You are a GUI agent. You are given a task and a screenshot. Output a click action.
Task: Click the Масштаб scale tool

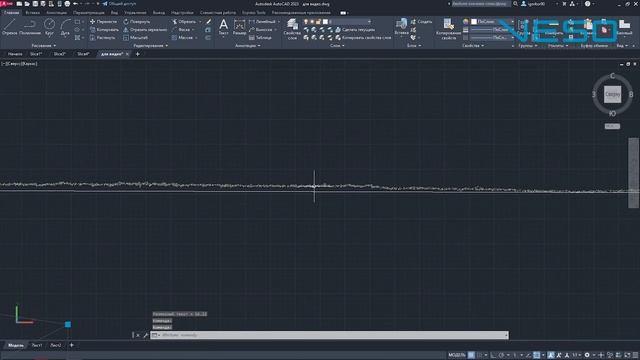(x=136, y=38)
